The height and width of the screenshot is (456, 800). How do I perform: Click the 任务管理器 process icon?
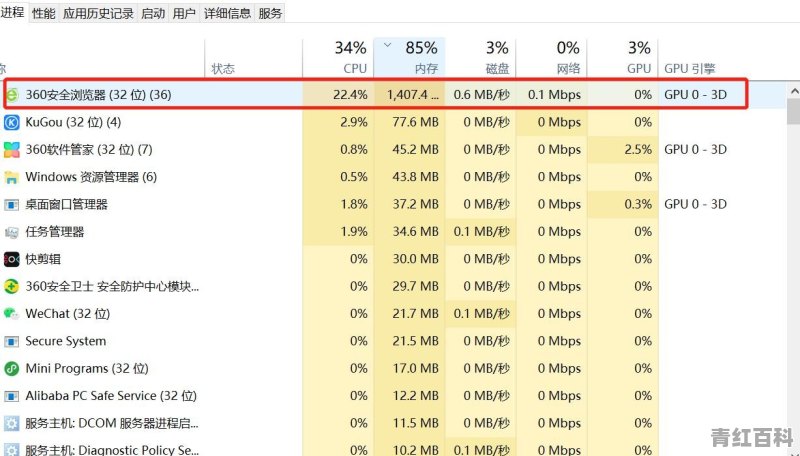point(11,232)
